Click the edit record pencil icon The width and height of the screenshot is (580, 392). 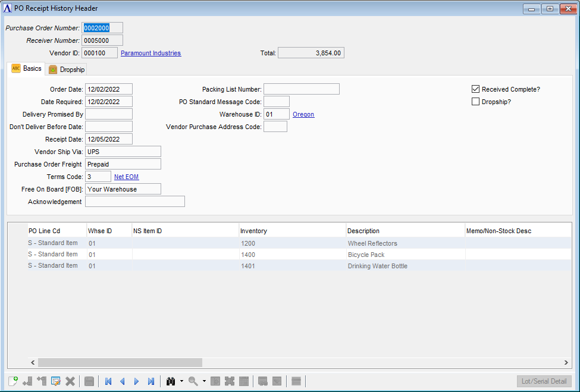[56, 381]
